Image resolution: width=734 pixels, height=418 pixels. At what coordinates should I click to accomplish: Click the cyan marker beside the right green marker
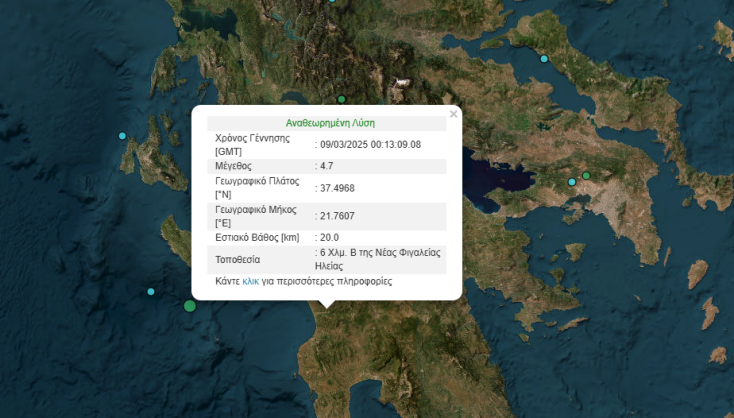click(573, 182)
